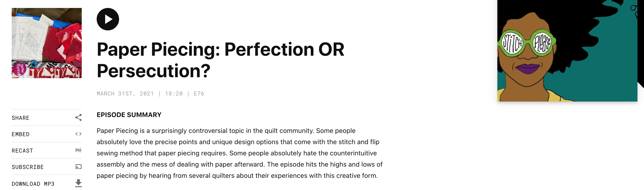This screenshot has height=190, width=644.
Task: Select the EMBED text label
Action: click(x=21, y=134)
